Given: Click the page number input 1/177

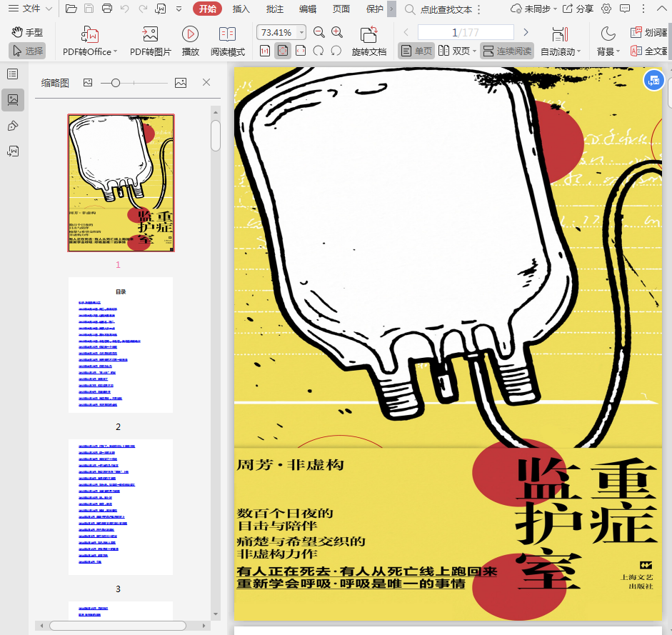Looking at the screenshot, I should click(x=466, y=32).
